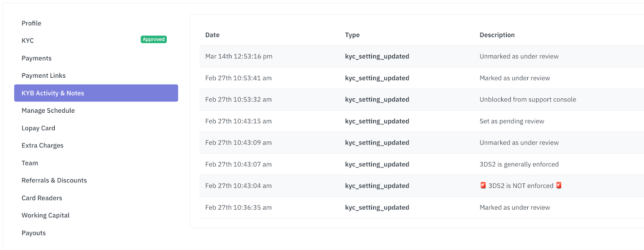The width and height of the screenshot is (644, 250).
Task: Click the Date column header
Action: (213, 35)
